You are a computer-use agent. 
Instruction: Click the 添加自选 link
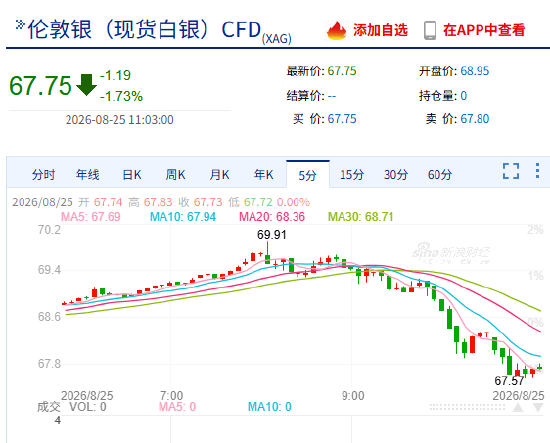(x=380, y=30)
